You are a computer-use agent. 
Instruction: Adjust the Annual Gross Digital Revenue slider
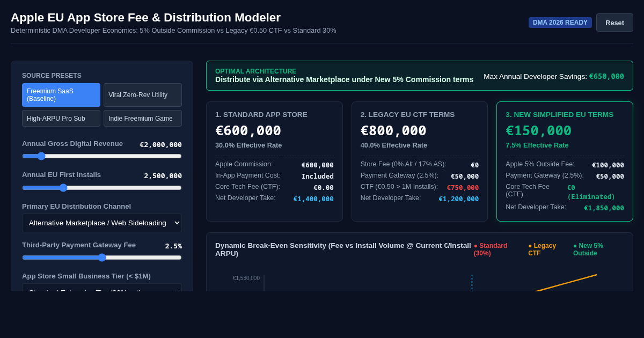pyautogui.click(x=102, y=156)
